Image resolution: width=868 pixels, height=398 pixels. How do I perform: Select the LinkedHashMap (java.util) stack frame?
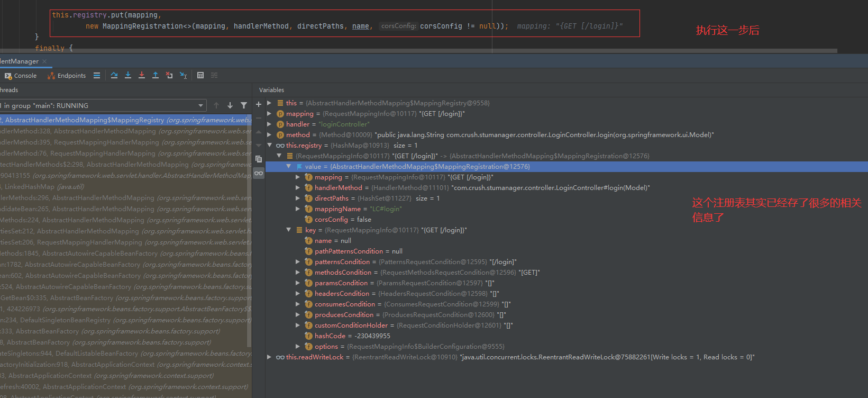[x=125, y=186]
